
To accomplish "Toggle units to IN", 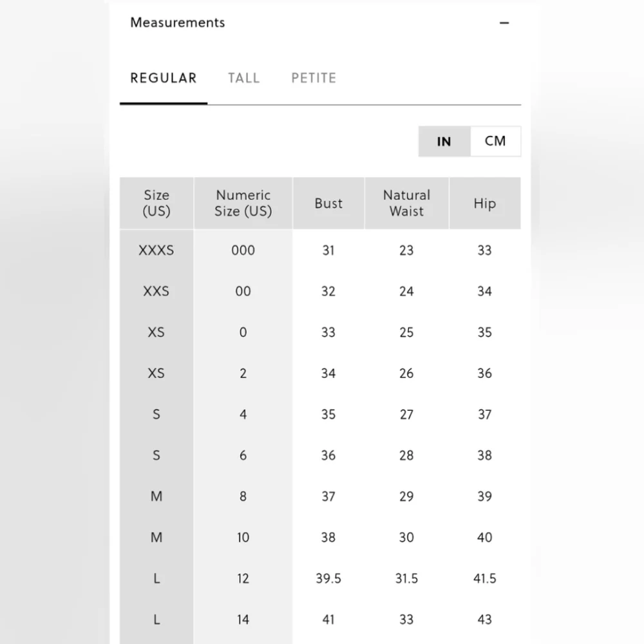I will click(444, 141).
